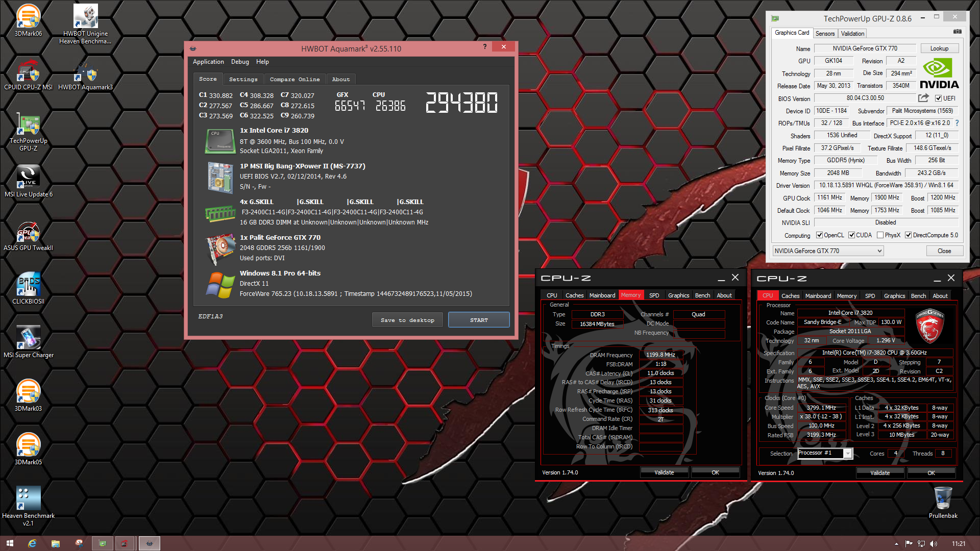
Task: Open the Debug menu in Aquamark
Action: coord(240,62)
